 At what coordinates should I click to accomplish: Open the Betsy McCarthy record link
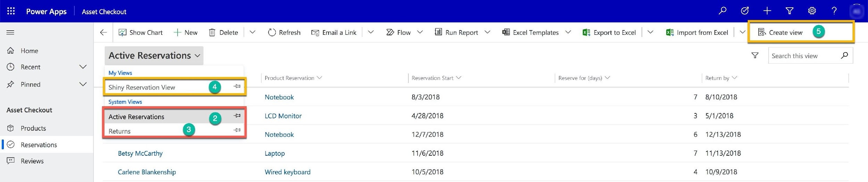(x=140, y=153)
